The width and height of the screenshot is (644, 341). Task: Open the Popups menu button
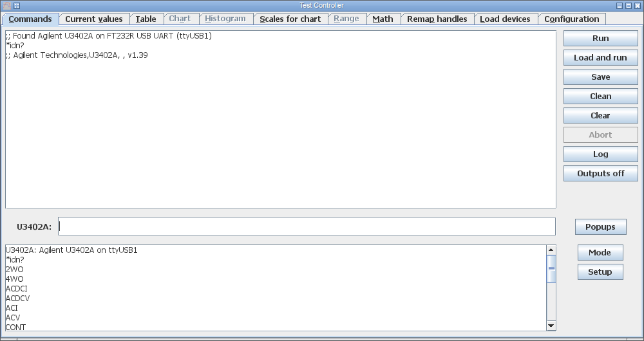(600, 226)
